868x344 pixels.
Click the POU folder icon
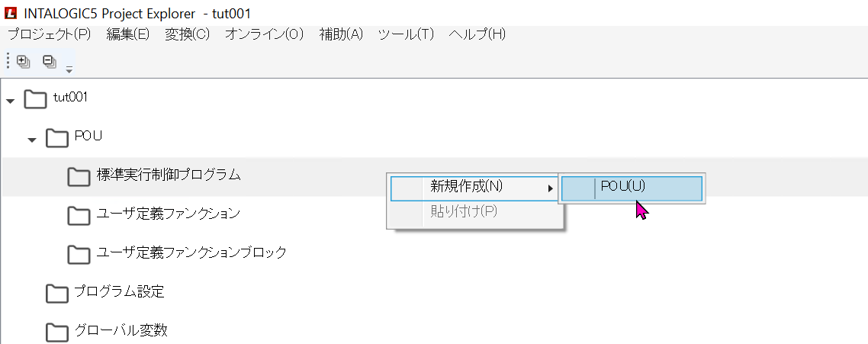pos(57,137)
